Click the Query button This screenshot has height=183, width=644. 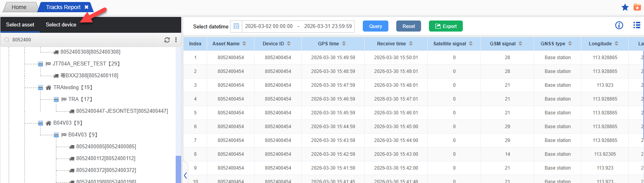click(x=375, y=26)
